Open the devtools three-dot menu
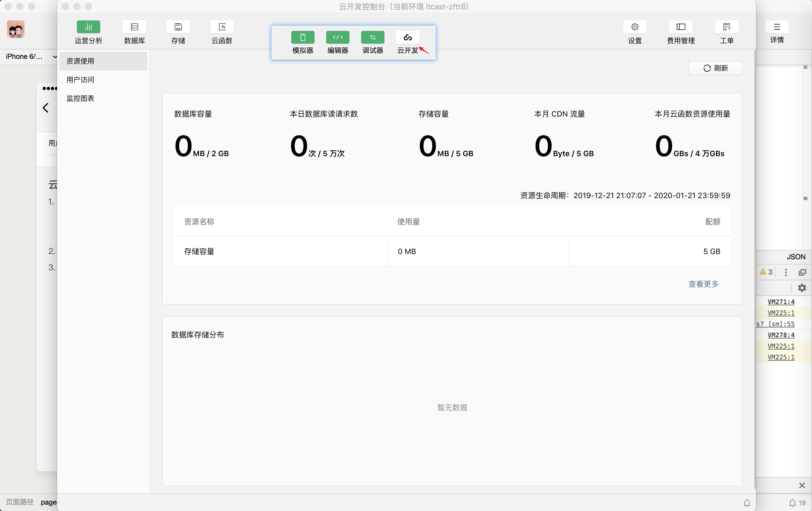This screenshot has width=812, height=511. [x=786, y=272]
